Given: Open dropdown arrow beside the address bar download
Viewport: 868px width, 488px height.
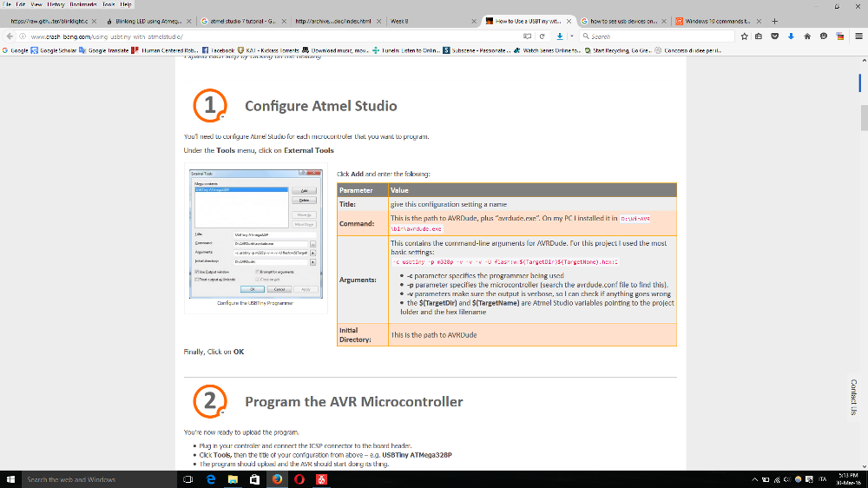Looking at the screenshot, I should (x=571, y=36).
